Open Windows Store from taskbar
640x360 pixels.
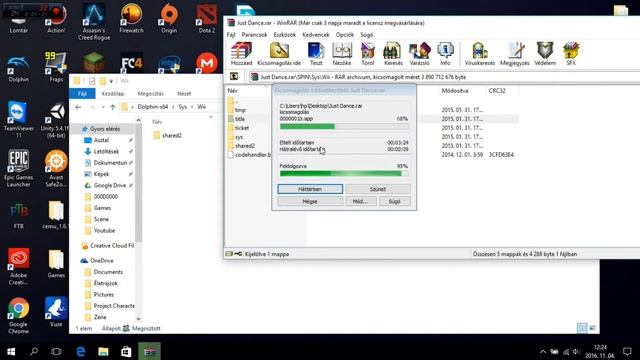pyautogui.click(x=126, y=351)
